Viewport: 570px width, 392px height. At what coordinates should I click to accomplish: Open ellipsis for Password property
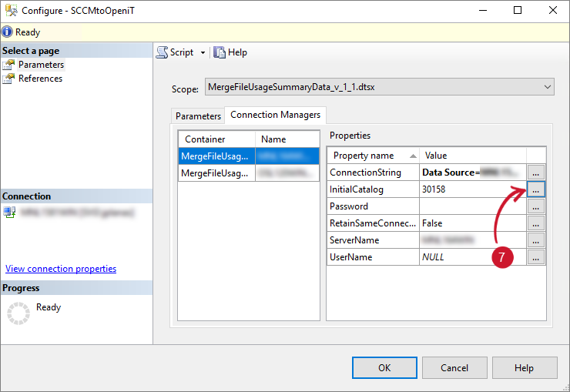[x=536, y=206]
